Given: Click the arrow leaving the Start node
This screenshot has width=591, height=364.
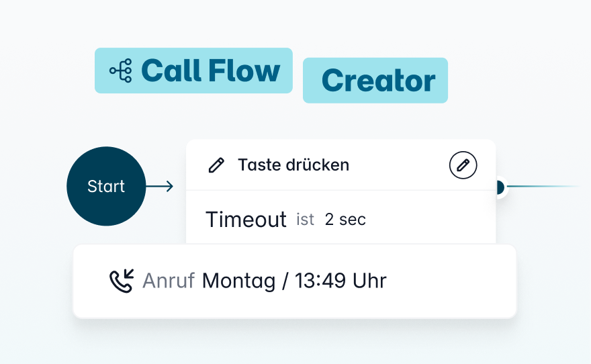Looking at the screenshot, I should pos(160,186).
